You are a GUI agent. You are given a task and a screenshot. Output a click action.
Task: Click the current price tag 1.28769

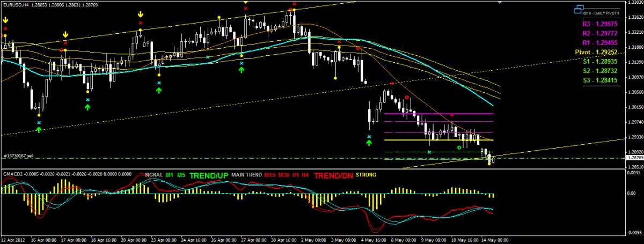[634, 158]
